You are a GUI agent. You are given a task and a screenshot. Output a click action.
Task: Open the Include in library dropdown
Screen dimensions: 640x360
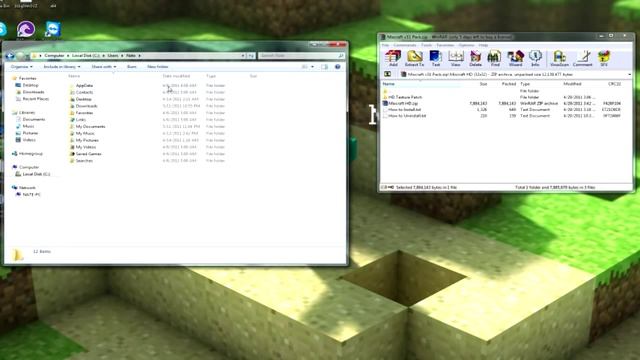[x=62, y=67]
